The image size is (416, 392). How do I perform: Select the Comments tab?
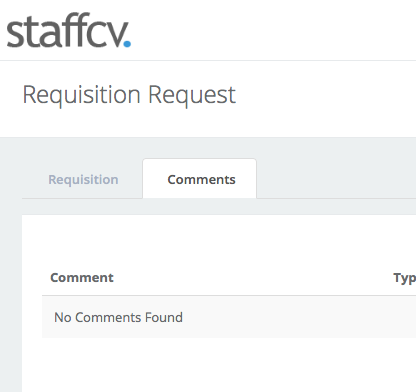point(200,179)
